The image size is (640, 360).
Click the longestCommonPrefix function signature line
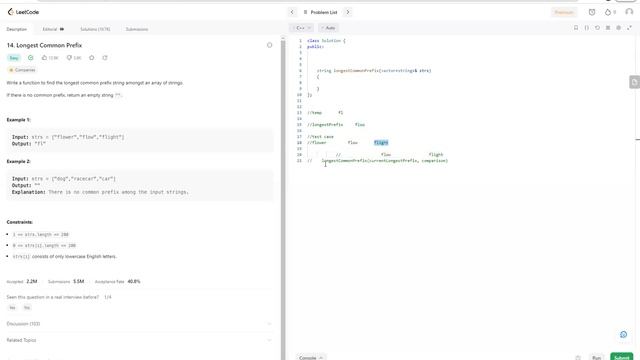[x=374, y=71]
